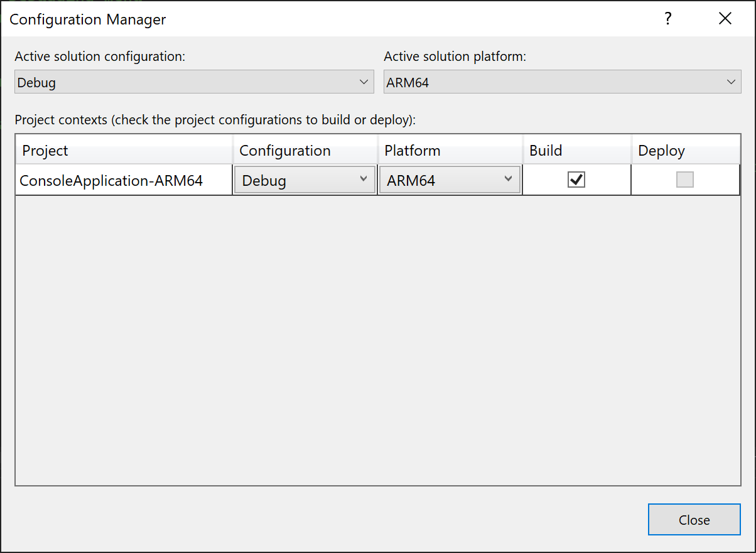This screenshot has width=756, height=553.
Task: Open the project's Platform dropdown showing ARM64
Action: click(508, 180)
